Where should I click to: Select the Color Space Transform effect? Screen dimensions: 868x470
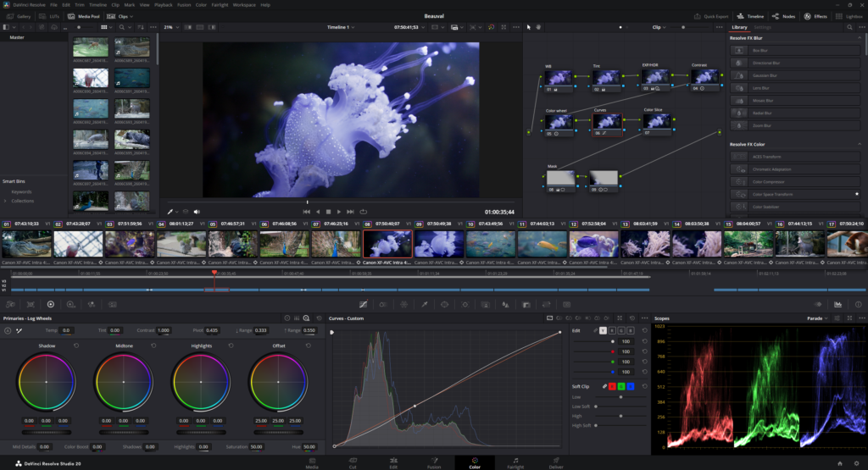795,194
